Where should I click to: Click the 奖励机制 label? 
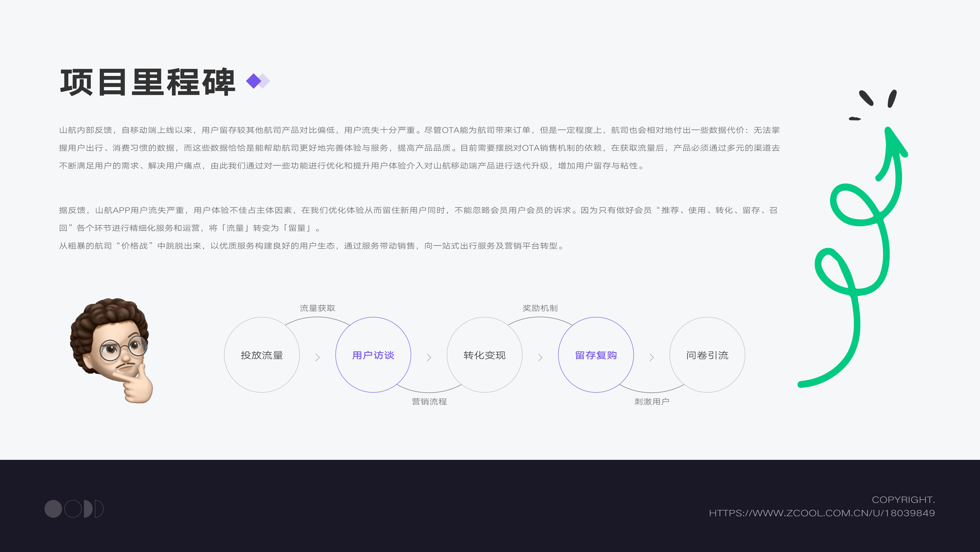click(x=540, y=308)
